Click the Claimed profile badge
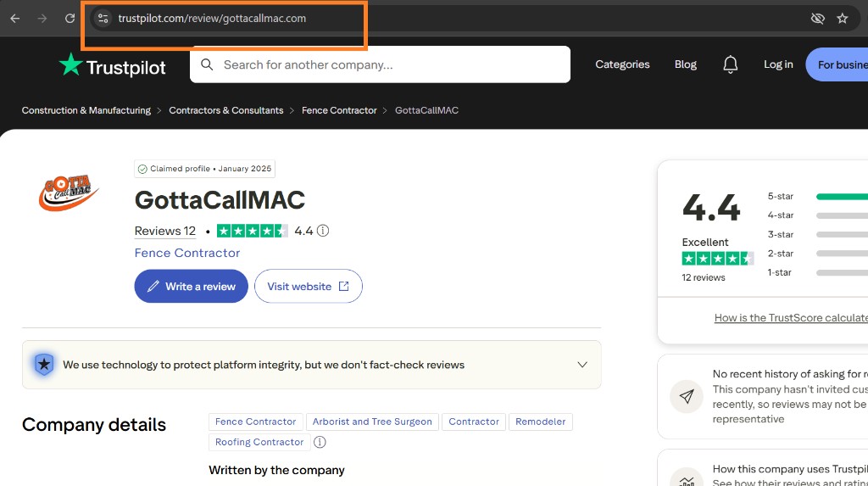This screenshot has height=486, width=868. coord(204,169)
